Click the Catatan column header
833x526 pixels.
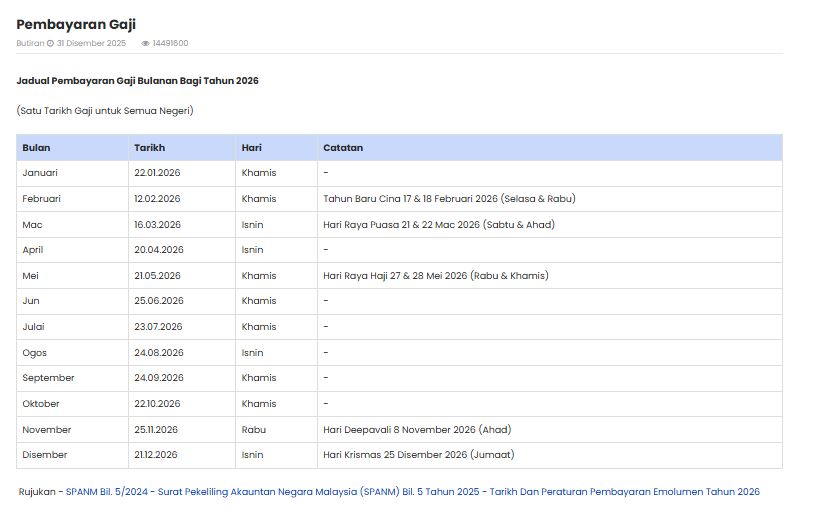pos(343,148)
